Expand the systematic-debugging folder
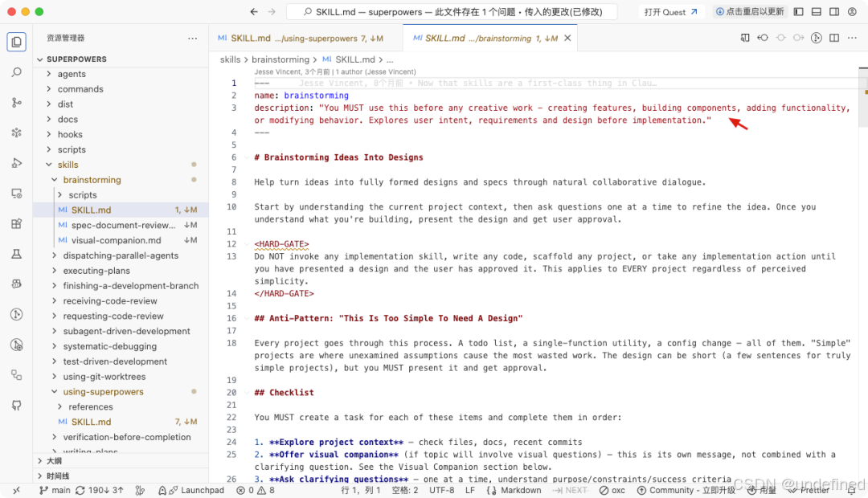The image size is (868, 498). [121, 346]
